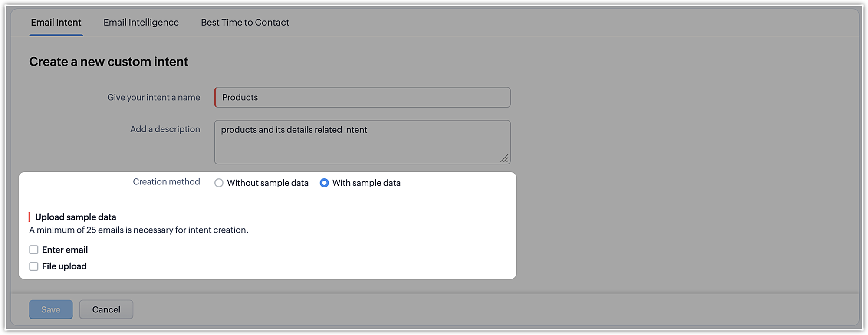Viewport: 868px width, 335px height.
Task: Click the Upload sample data heading
Action: (x=76, y=217)
